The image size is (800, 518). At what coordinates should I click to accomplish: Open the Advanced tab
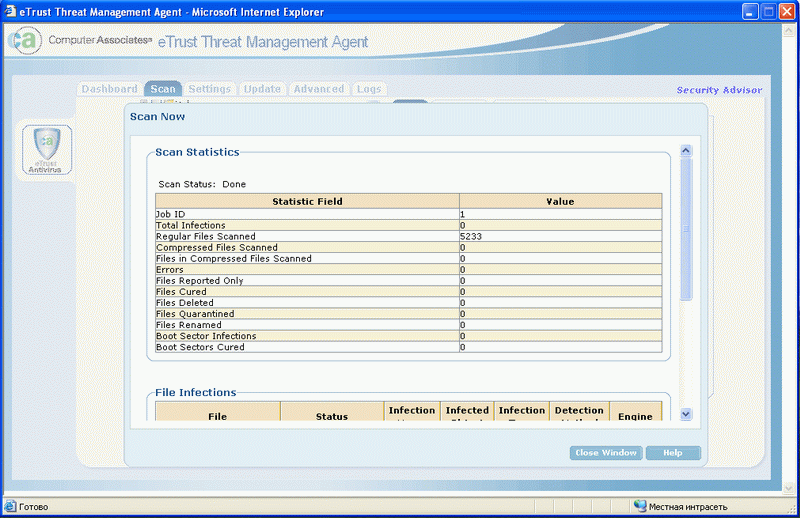319,89
